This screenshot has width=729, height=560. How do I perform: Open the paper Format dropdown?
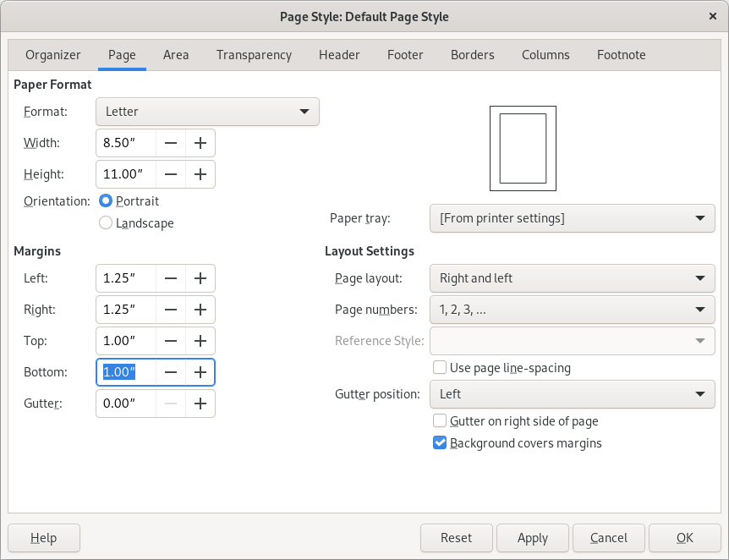pyautogui.click(x=207, y=112)
